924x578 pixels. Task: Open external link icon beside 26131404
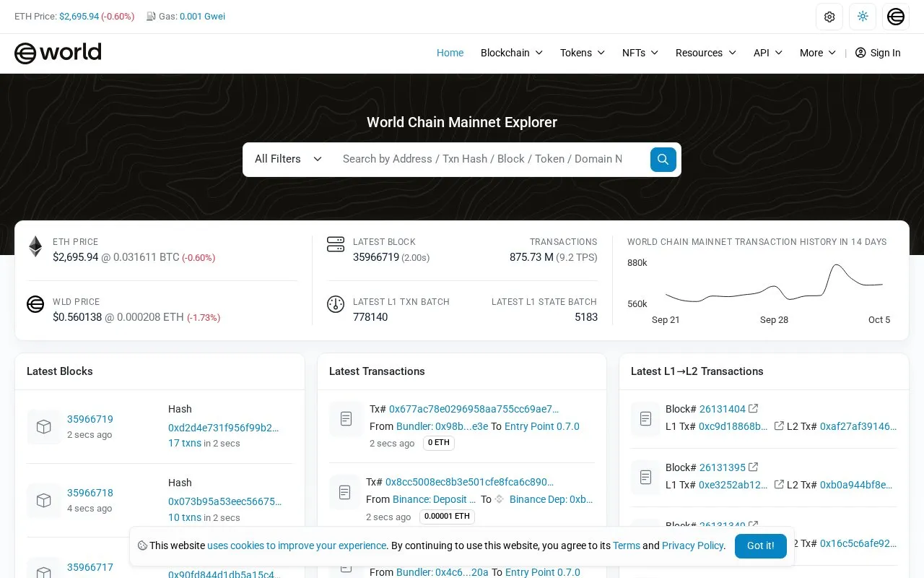[754, 409]
